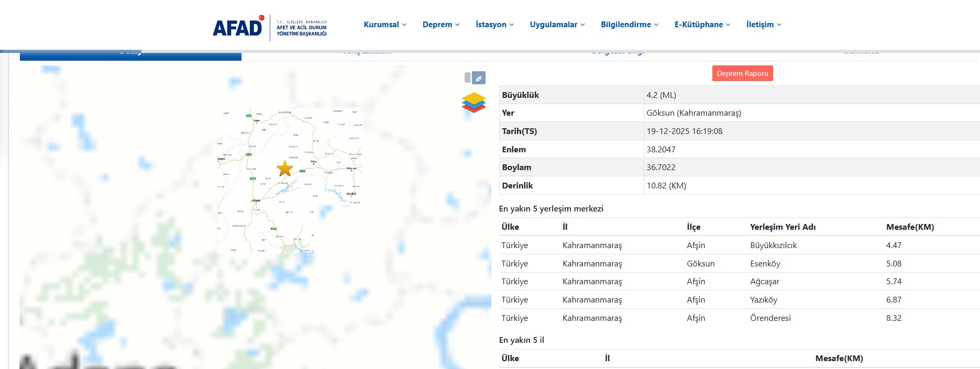
Task: Expand the map to fullscreen
Action: [479, 78]
